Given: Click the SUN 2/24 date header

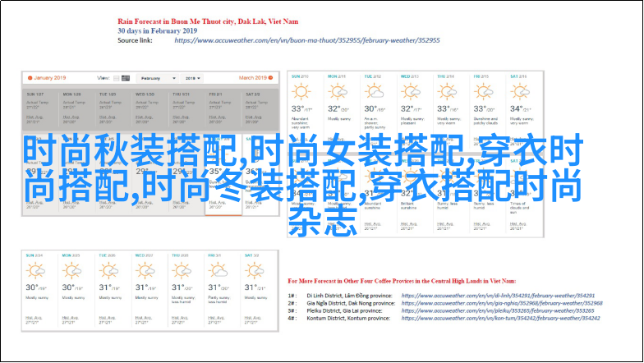Looking at the screenshot, I should click(34, 255).
